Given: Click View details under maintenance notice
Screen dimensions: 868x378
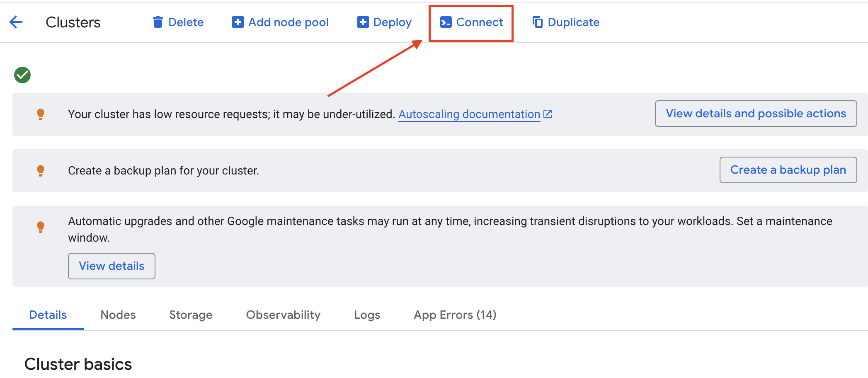Looking at the screenshot, I should (x=112, y=266).
